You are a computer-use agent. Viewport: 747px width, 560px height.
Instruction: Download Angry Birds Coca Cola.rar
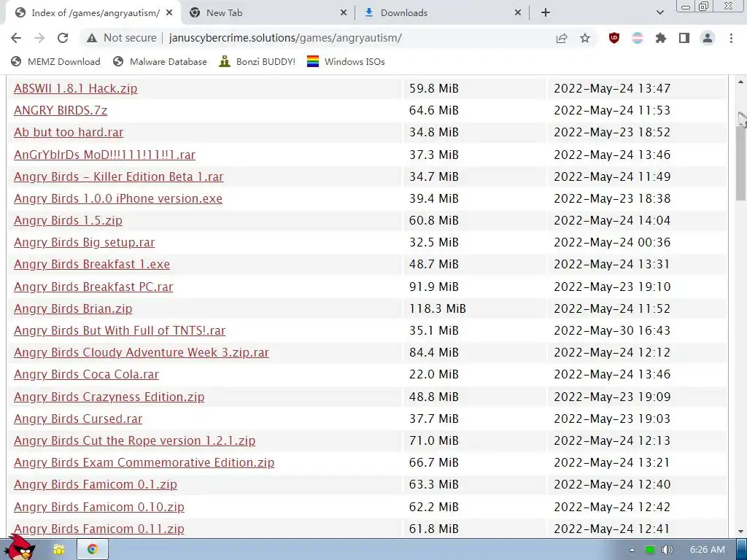(x=86, y=374)
